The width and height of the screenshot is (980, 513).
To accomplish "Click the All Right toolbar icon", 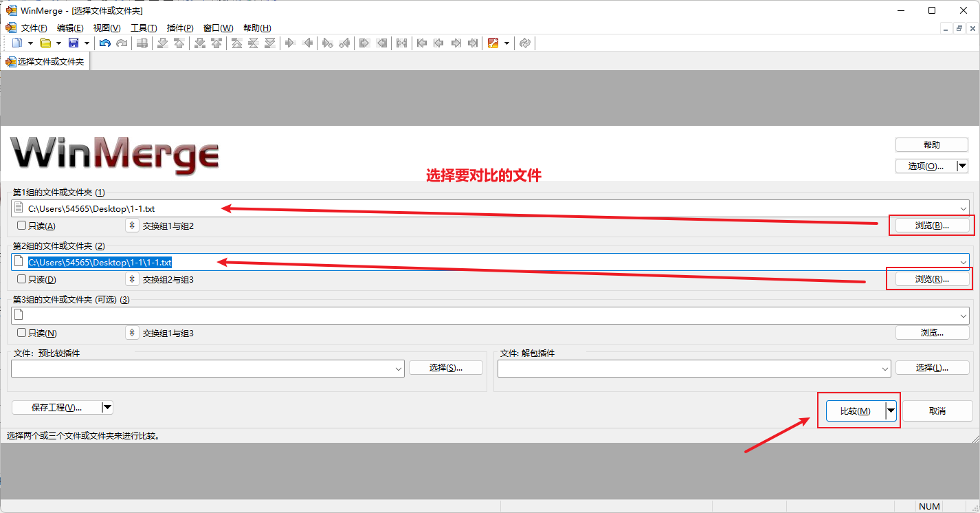I will [x=364, y=43].
